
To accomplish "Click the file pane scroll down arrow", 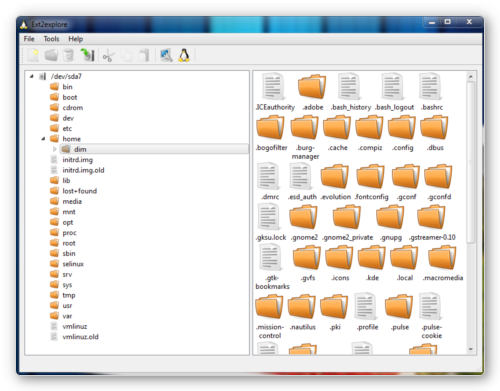I will pyautogui.click(x=471, y=349).
